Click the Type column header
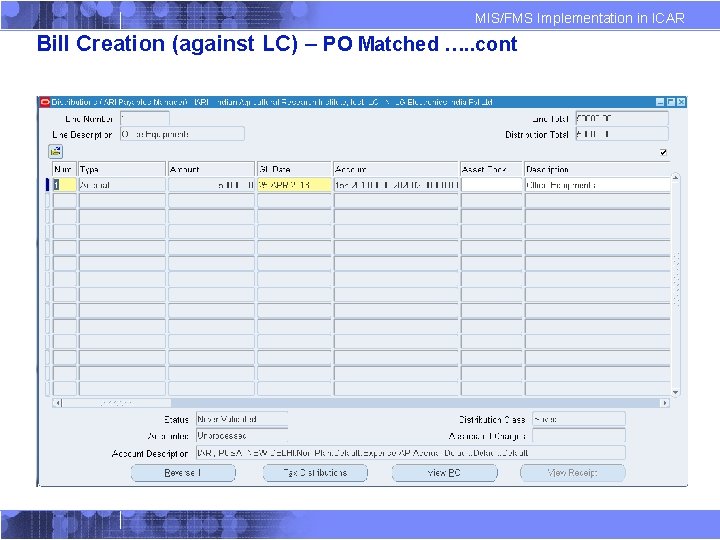This screenshot has height=540, width=720. pyautogui.click(x=122, y=169)
